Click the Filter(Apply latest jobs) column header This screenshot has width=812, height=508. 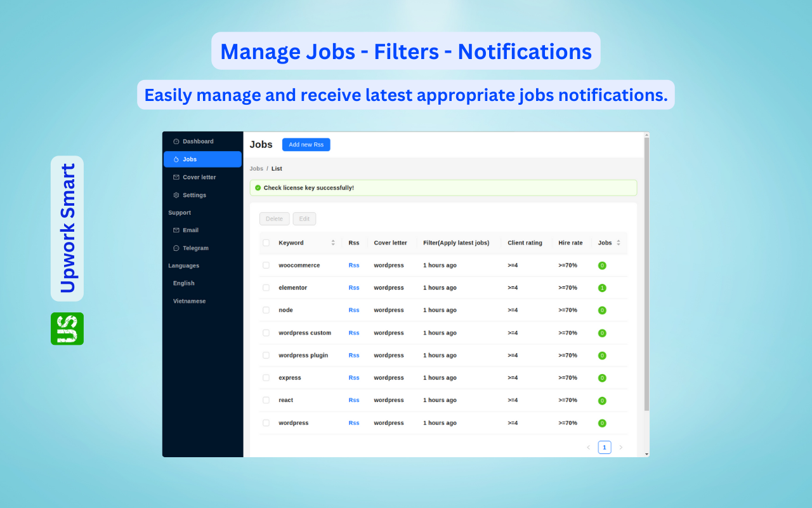[x=456, y=243]
